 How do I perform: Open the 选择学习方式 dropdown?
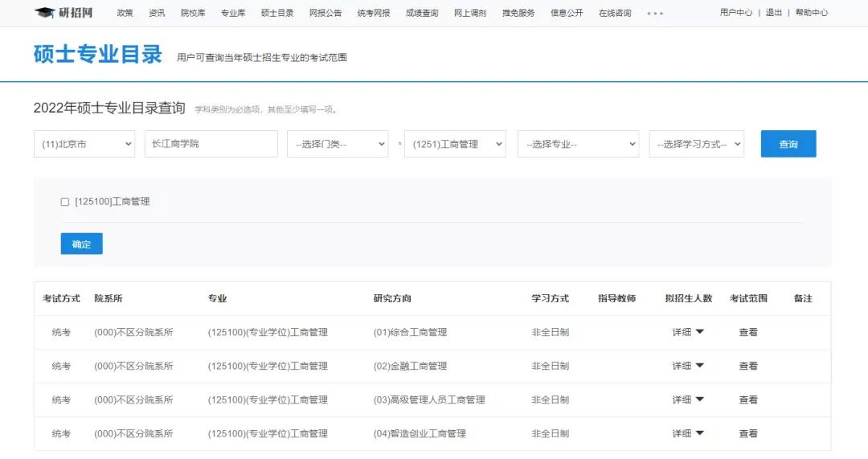point(697,144)
